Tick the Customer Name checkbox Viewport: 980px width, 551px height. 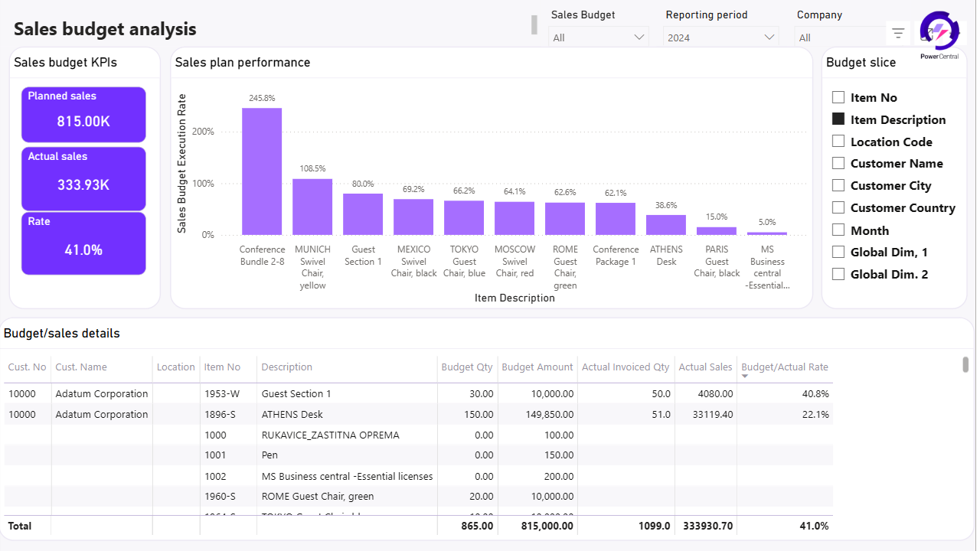point(838,163)
